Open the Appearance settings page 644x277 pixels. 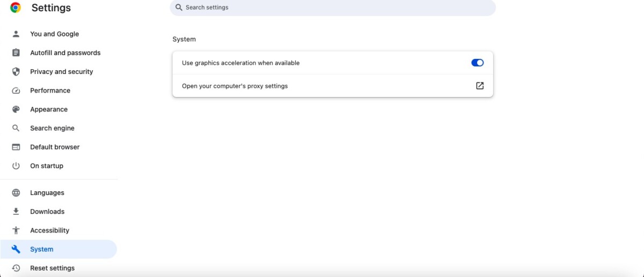[x=58, y=109]
